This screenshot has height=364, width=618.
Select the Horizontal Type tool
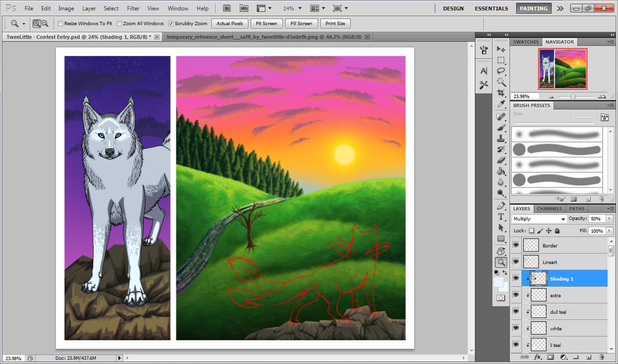[x=501, y=217]
